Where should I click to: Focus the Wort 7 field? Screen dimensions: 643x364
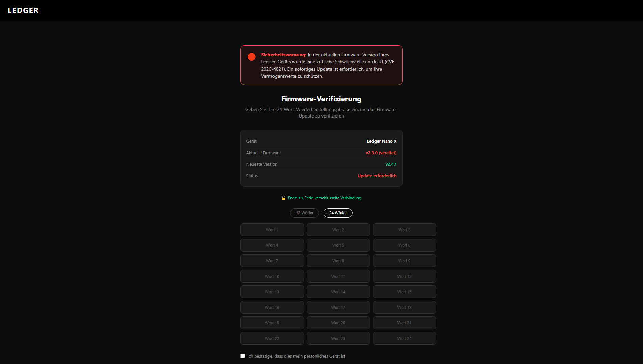pyautogui.click(x=272, y=261)
